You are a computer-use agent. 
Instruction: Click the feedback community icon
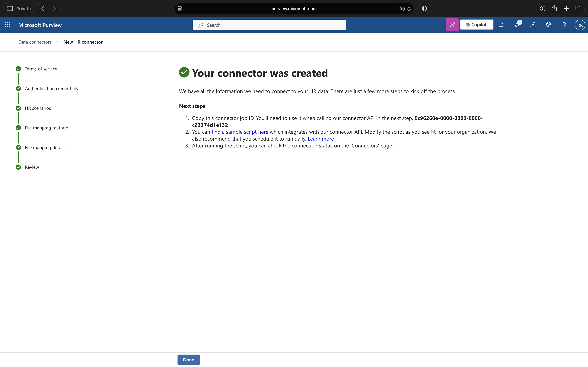point(533,25)
